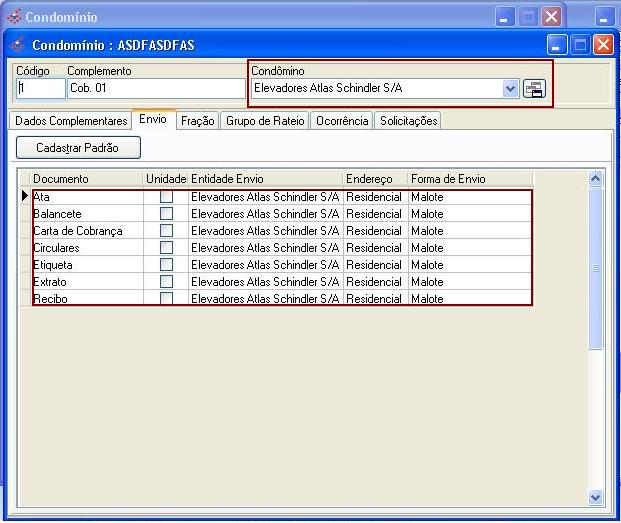Select the Forma de Envio cell for Recibo
The width and height of the screenshot is (621, 523).
[x=468, y=299]
